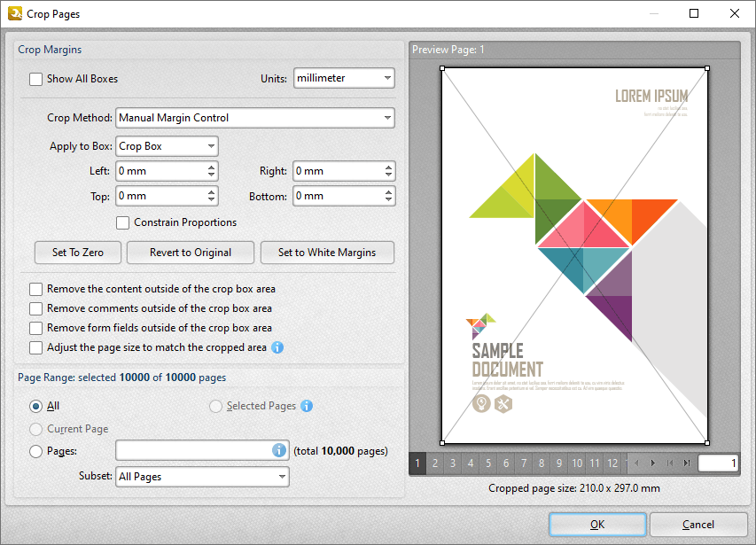Click the info icon beside Adjust page size
The image size is (756, 545).
[x=277, y=347]
